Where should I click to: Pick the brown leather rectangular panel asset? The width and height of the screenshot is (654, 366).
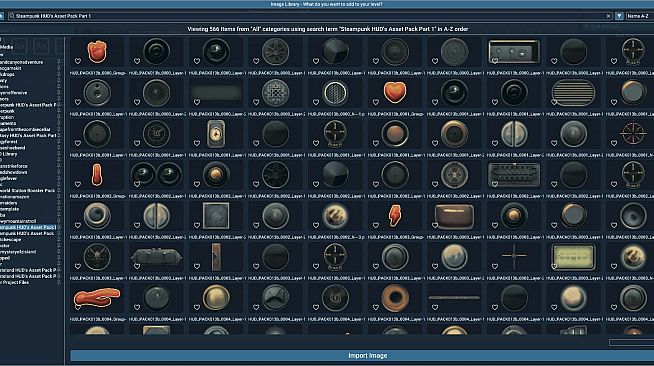click(454, 216)
